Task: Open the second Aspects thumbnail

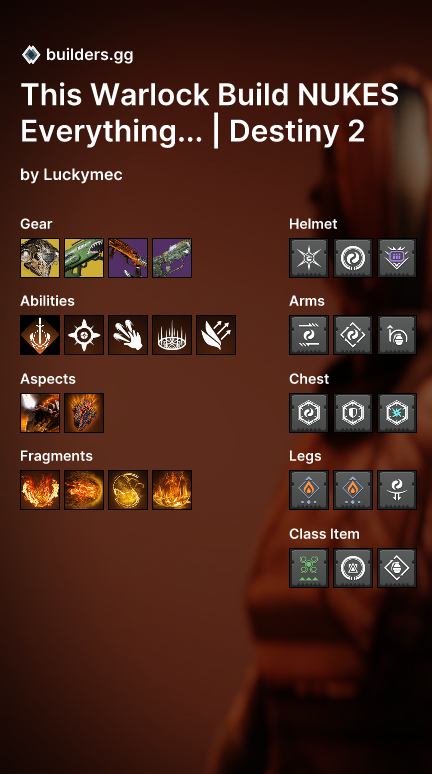Action: pos(84,413)
